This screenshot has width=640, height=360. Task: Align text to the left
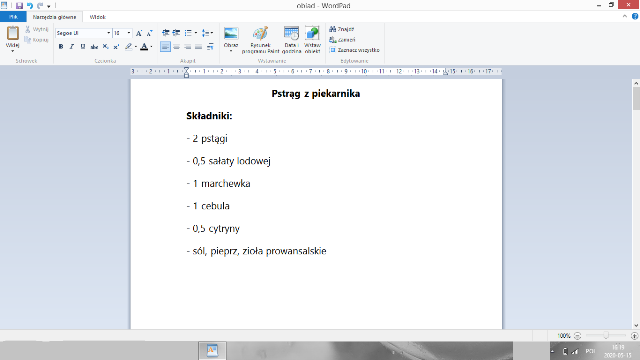tap(165, 47)
